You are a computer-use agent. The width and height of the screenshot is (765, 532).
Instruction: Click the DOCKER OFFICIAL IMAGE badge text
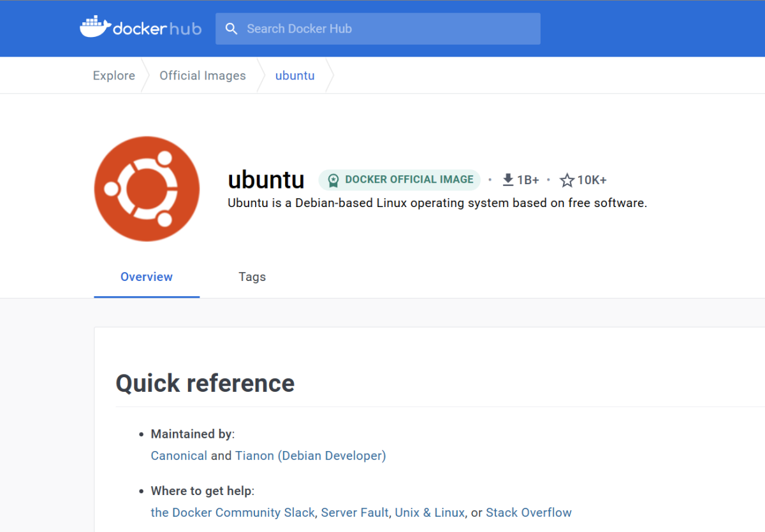(x=409, y=180)
